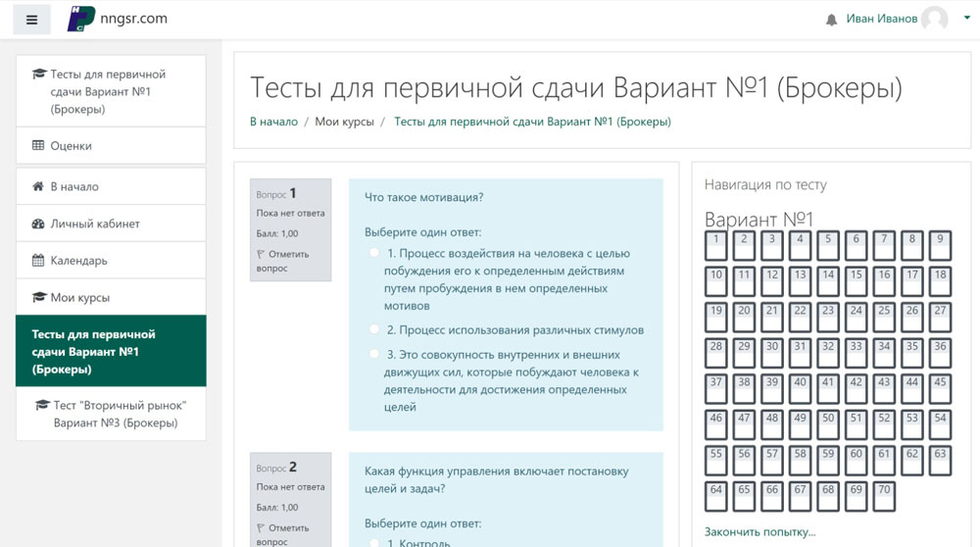
Task: Select answer 1 Процесс воздействия на человека
Action: tap(373, 253)
